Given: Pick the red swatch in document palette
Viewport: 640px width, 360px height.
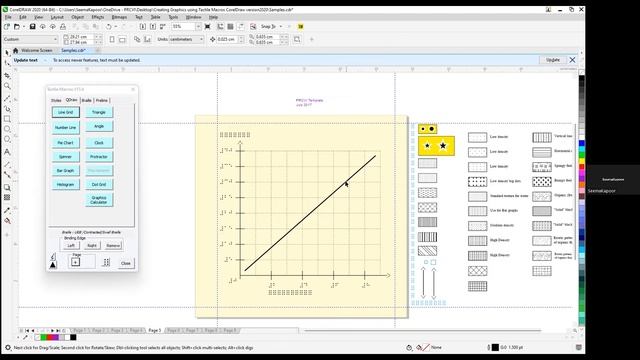Looking at the screenshot, I should 49,338.
